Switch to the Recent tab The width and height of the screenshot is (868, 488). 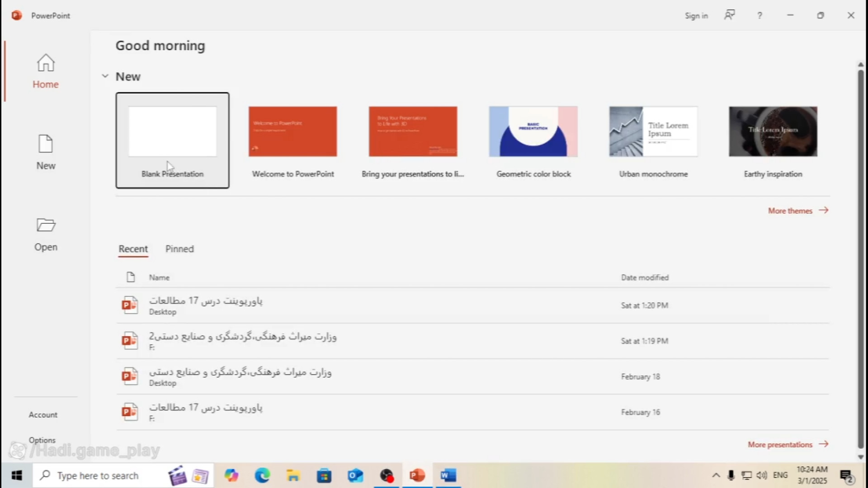tap(133, 249)
